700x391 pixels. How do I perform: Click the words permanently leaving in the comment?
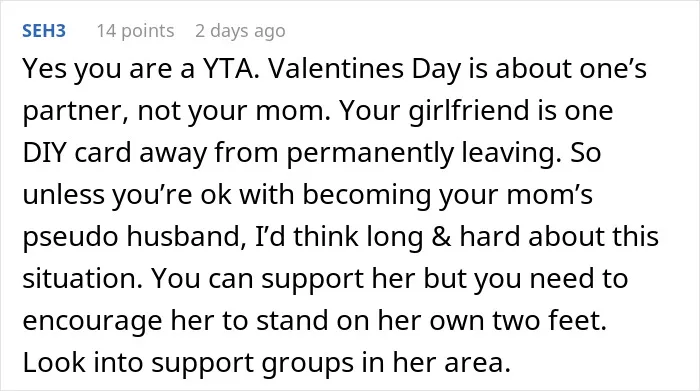pyautogui.click(x=423, y=153)
